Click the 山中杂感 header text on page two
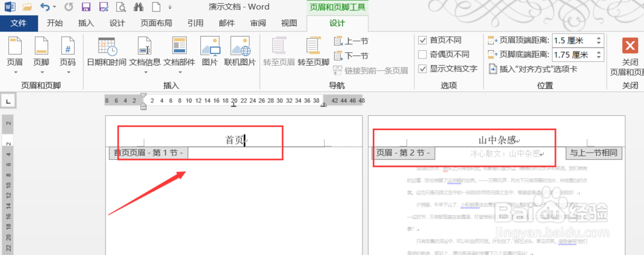 click(x=497, y=140)
